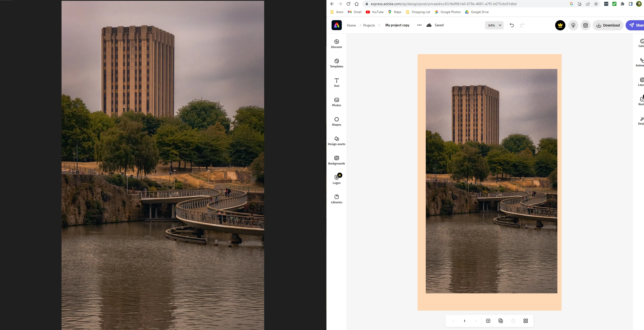Open the three-dots project menu

click(419, 25)
